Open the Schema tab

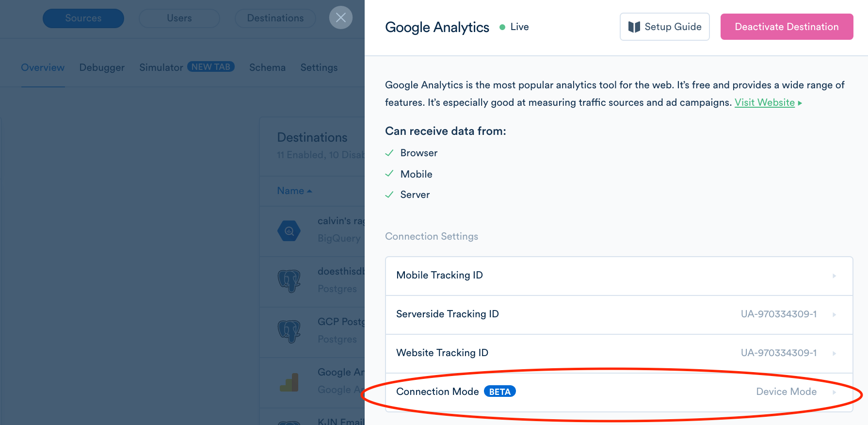[x=267, y=67]
